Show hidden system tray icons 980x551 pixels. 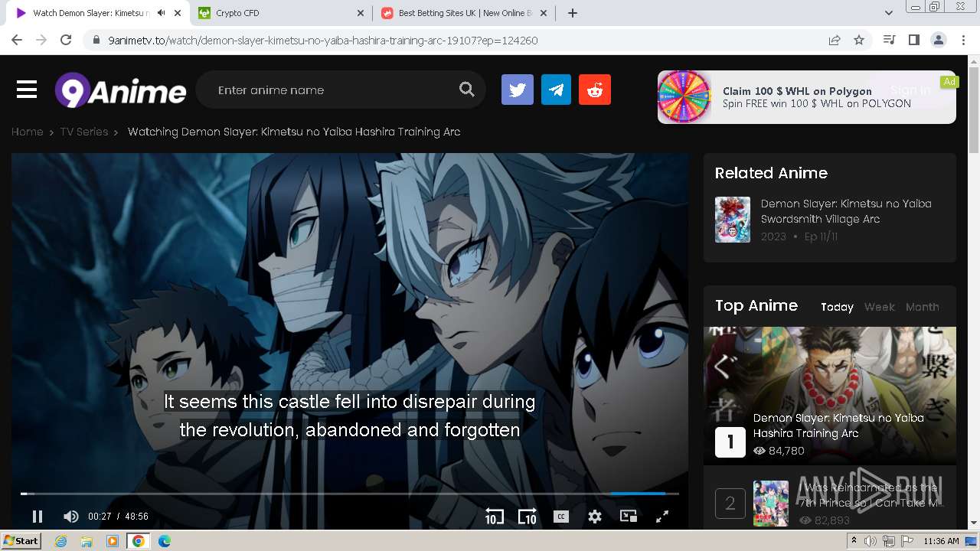pyautogui.click(x=854, y=541)
